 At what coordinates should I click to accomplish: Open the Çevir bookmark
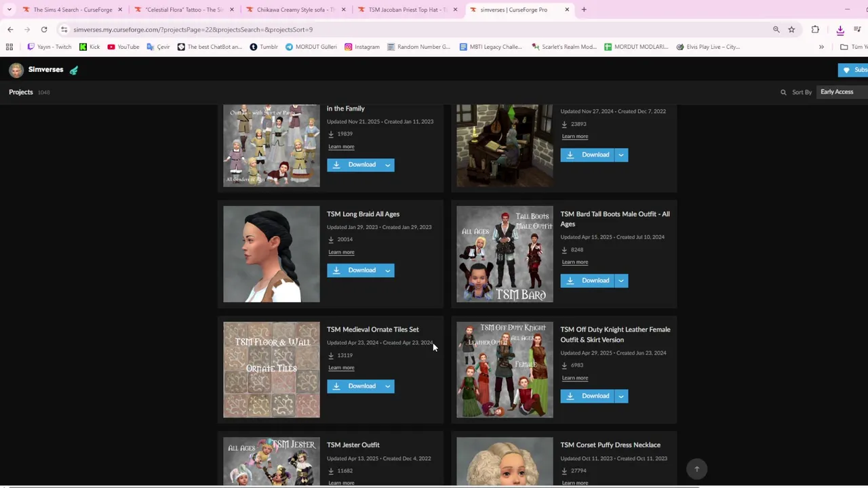(x=158, y=47)
